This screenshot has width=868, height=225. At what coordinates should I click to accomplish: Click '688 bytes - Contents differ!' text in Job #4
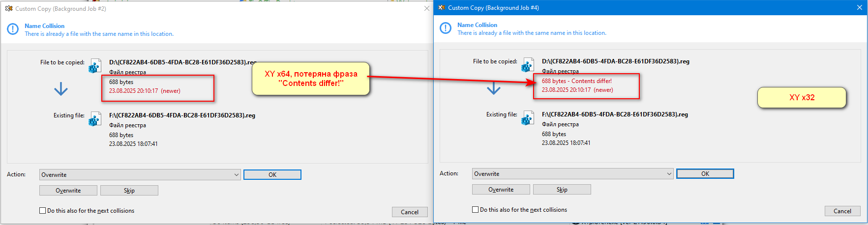tap(577, 81)
